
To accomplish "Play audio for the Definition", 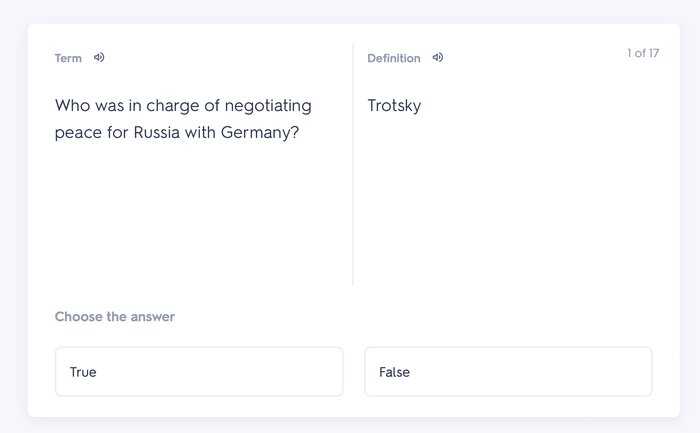I will click(x=438, y=58).
